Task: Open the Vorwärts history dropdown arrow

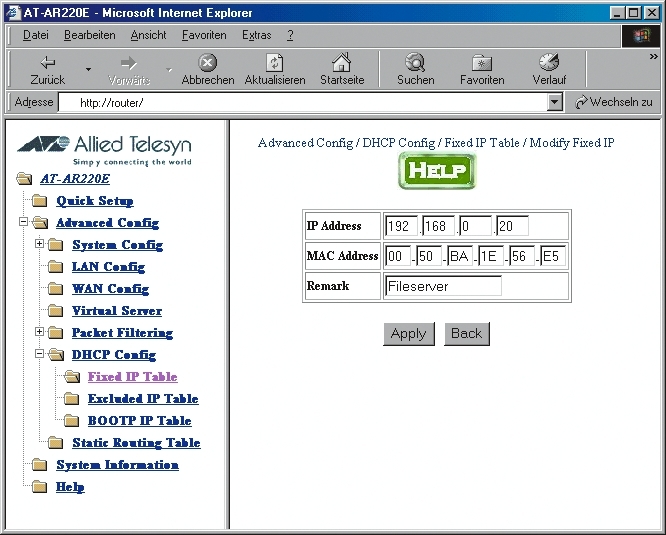Action: (169, 69)
